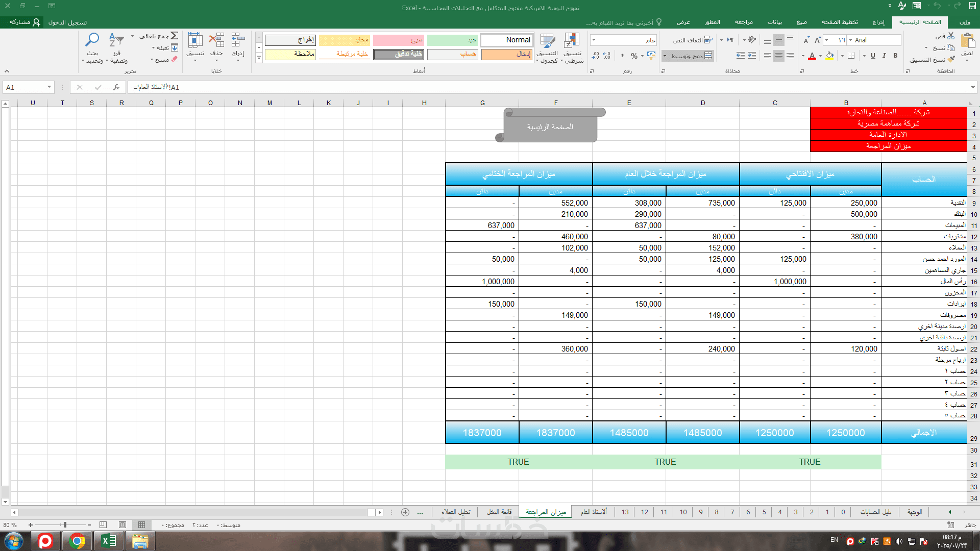The width and height of the screenshot is (980, 551).
Task: Click the insert function fx icon
Action: (x=116, y=87)
